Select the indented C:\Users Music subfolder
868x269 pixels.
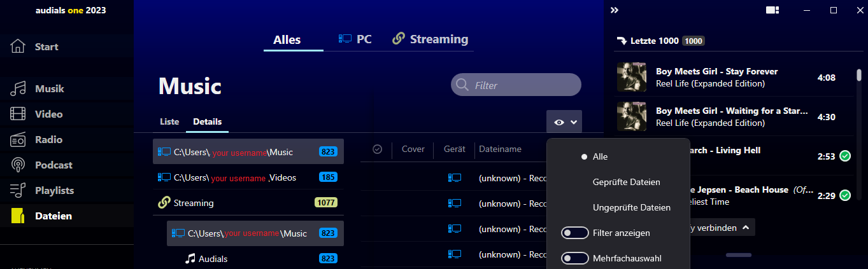(255, 233)
